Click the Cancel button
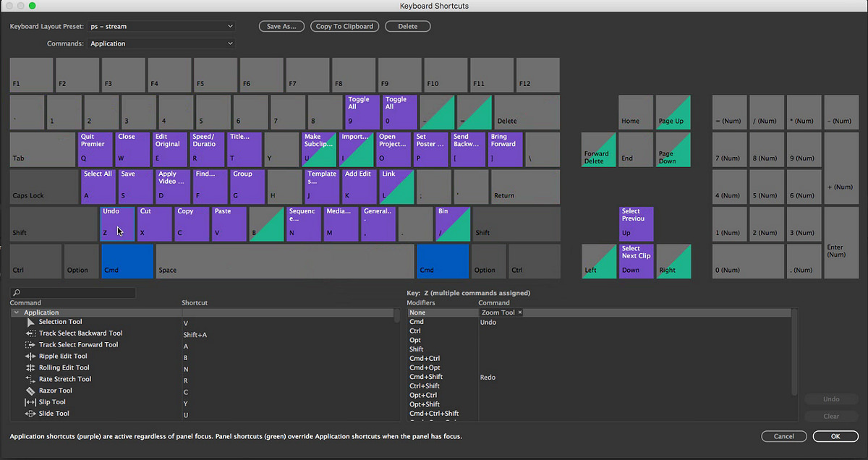The width and height of the screenshot is (868, 460). 784,436
